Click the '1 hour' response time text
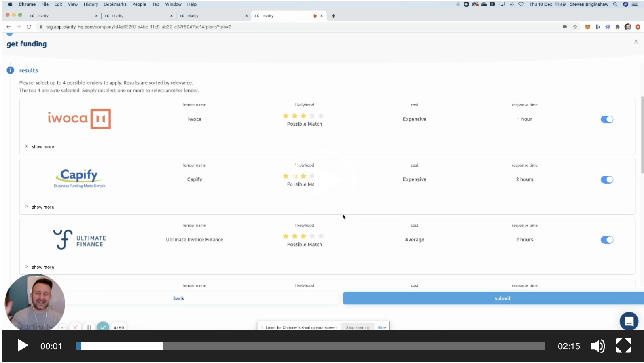644x363 pixels. tap(524, 119)
